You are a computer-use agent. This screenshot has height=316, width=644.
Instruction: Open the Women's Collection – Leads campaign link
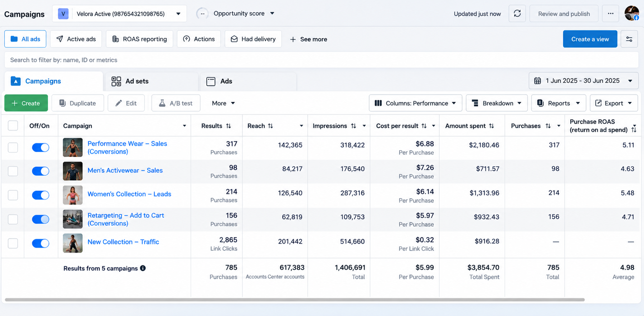coord(129,194)
